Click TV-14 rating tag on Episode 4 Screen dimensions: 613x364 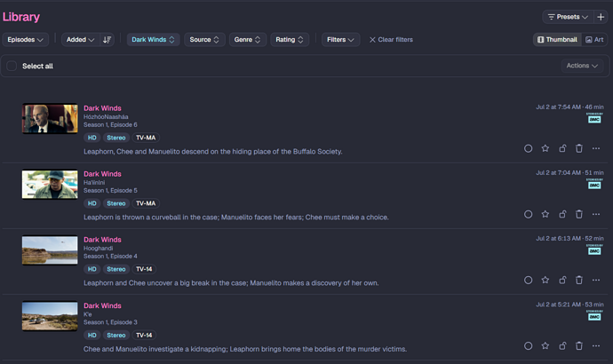pos(144,269)
